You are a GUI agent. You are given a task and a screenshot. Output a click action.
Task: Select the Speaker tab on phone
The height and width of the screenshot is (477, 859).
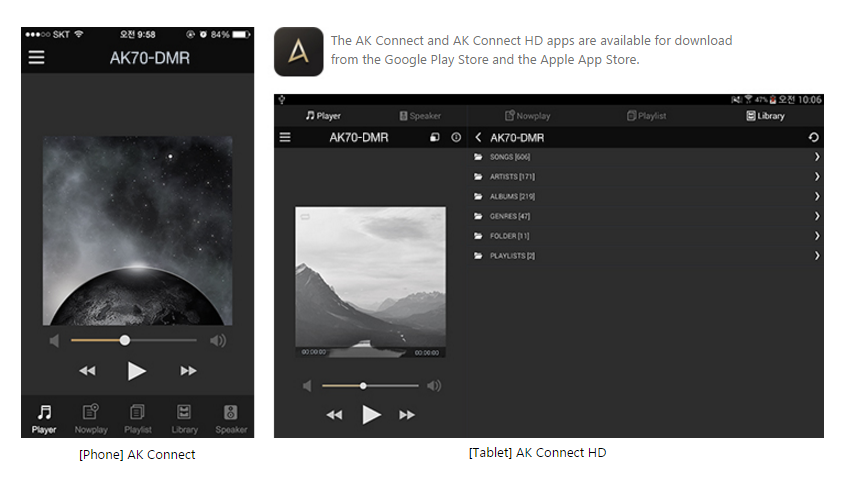pyautogui.click(x=230, y=417)
